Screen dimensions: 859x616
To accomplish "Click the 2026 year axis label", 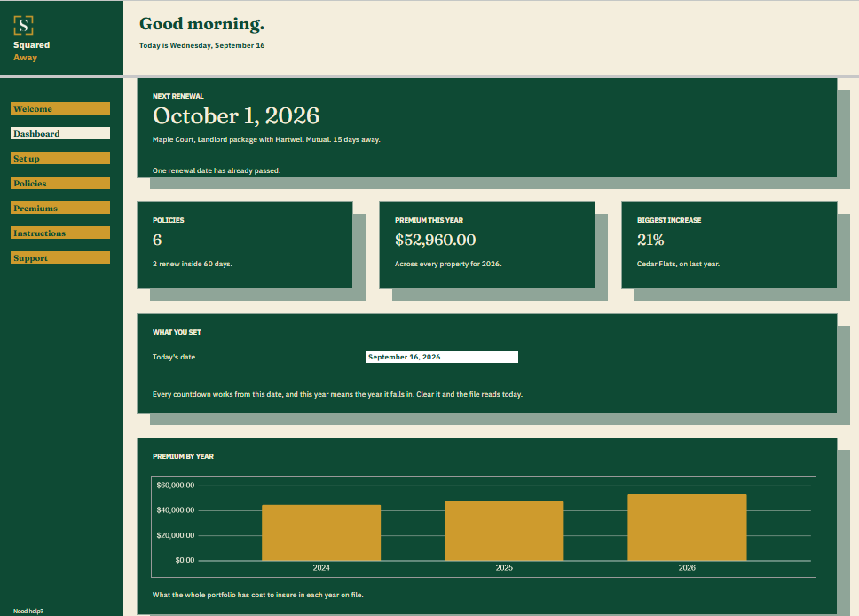I will (687, 568).
